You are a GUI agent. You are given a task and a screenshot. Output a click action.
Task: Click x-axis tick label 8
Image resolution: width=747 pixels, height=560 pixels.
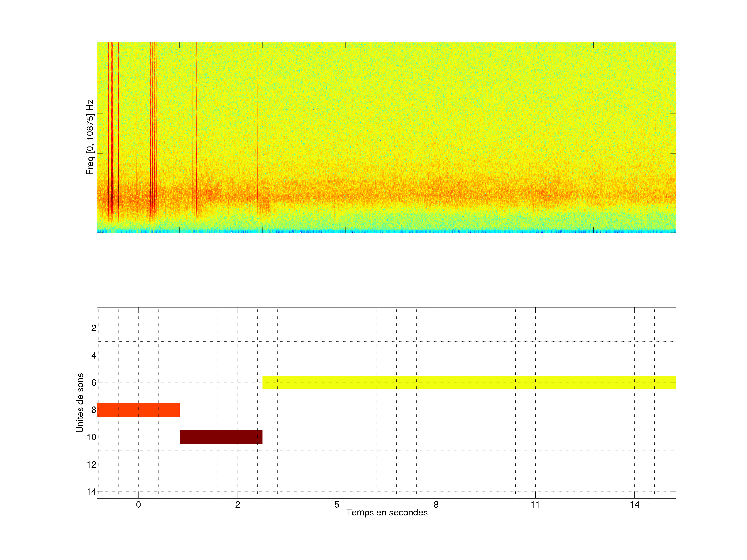pyautogui.click(x=436, y=505)
